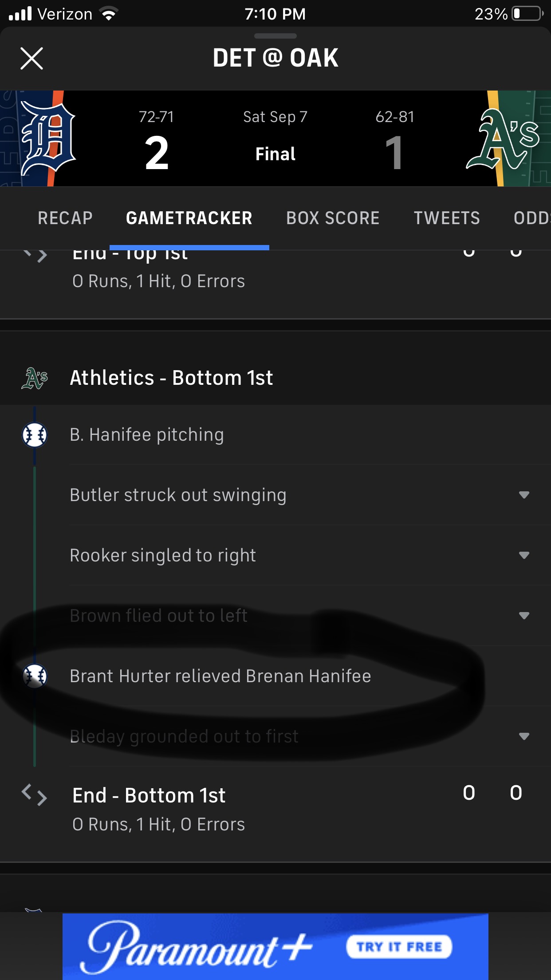Switch to the RECAP tab

(65, 218)
